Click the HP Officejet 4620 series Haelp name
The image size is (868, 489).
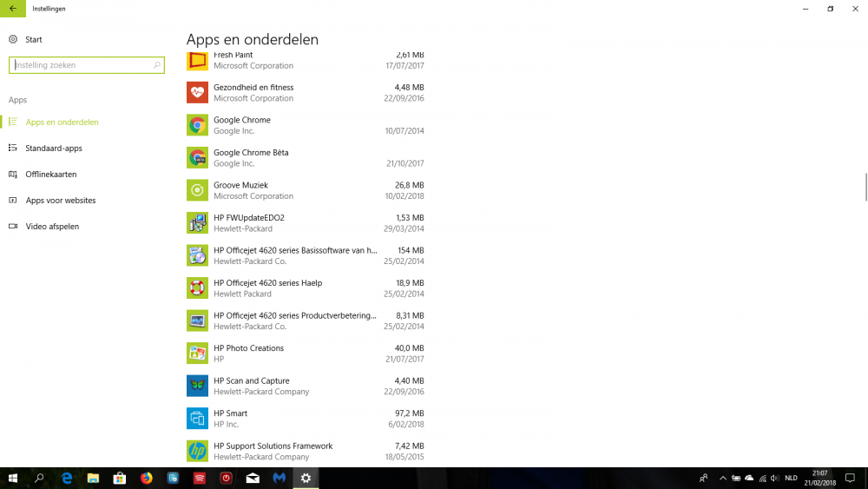pos(268,282)
